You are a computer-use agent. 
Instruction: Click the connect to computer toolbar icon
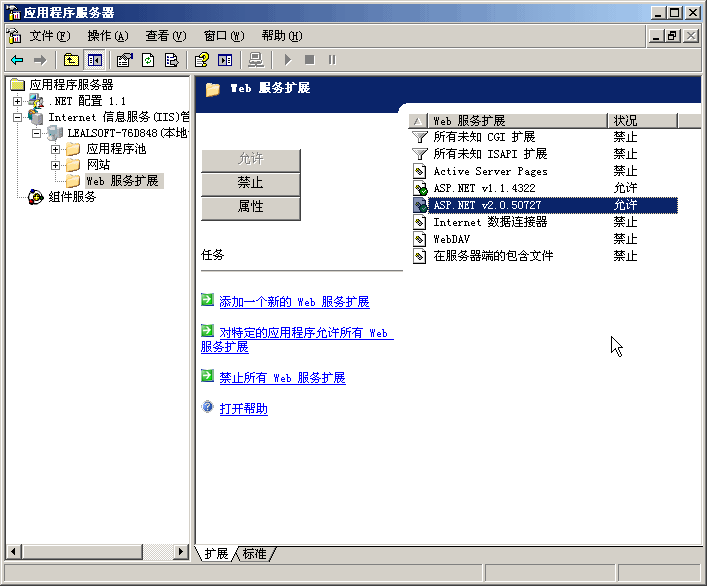tap(256, 60)
